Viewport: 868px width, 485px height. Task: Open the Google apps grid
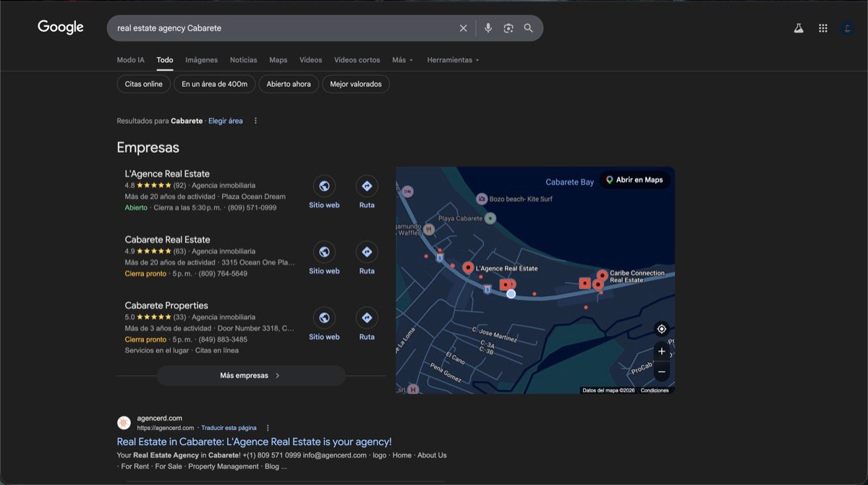click(823, 28)
